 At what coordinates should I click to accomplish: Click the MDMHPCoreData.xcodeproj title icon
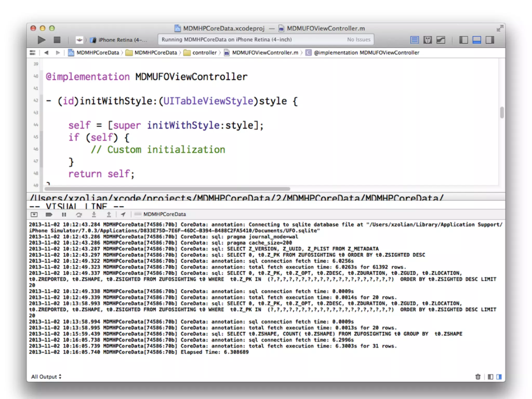click(178, 28)
